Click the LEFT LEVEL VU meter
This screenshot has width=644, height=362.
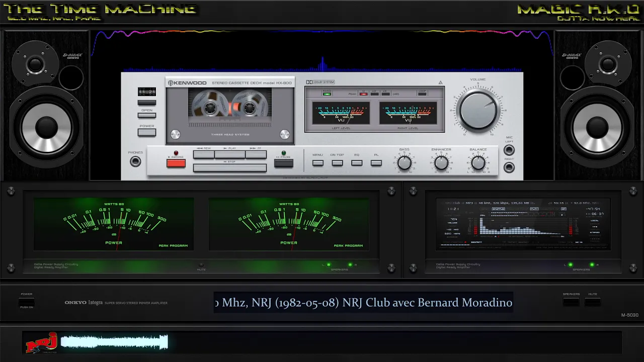click(x=341, y=113)
